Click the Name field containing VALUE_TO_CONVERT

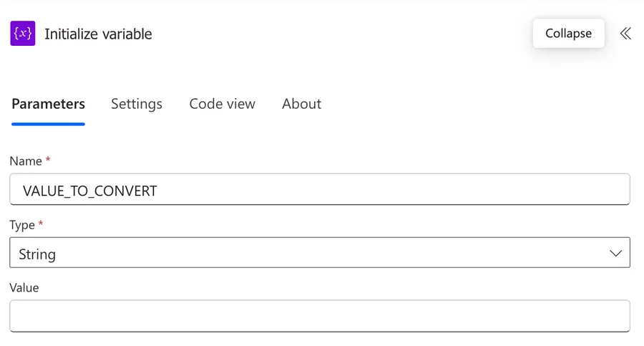[320, 191]
